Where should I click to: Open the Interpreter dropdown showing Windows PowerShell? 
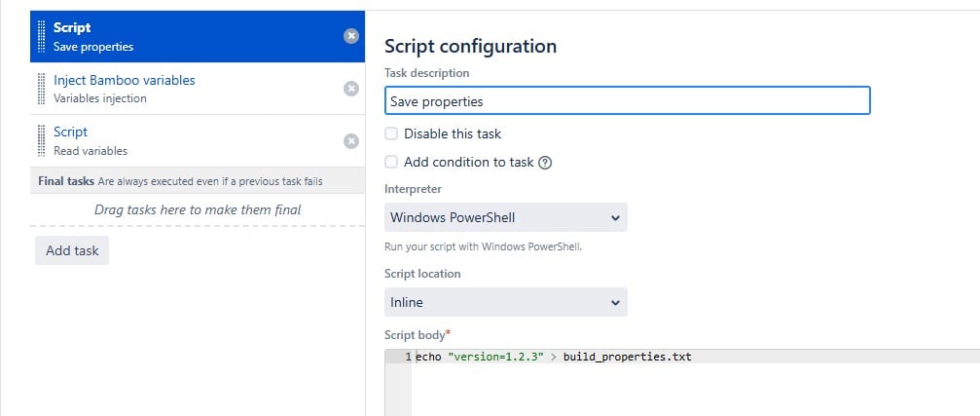506,217
